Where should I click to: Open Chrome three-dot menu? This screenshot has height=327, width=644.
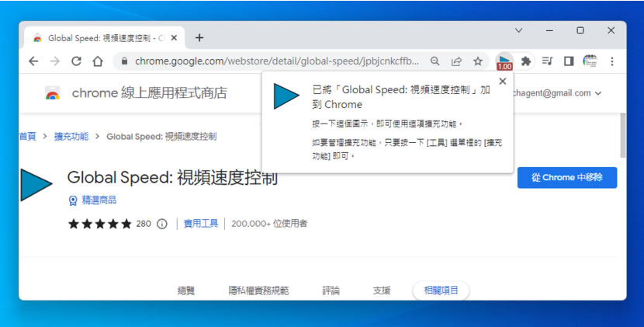[612, 61]
